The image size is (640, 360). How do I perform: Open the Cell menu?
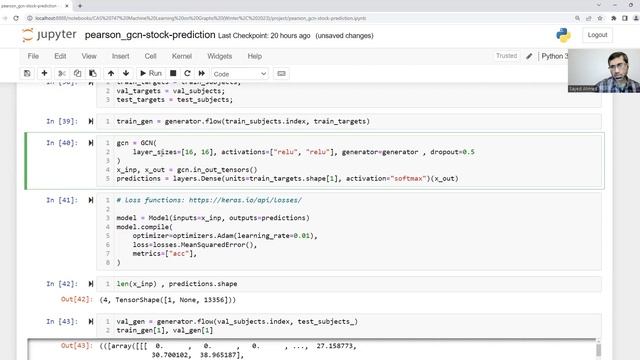point(150,56)
